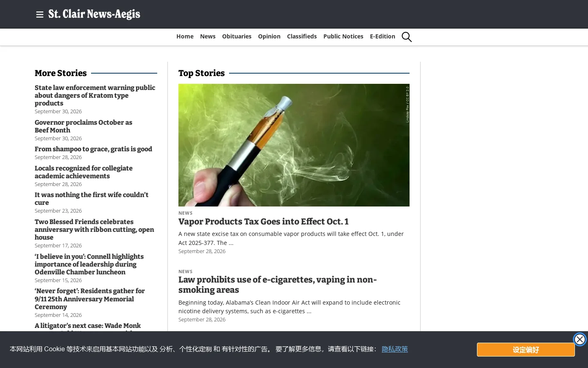Open the Two Blessed Friends anniversary story
This screenshot has width=588, height=368.
[x=94, y=229]
